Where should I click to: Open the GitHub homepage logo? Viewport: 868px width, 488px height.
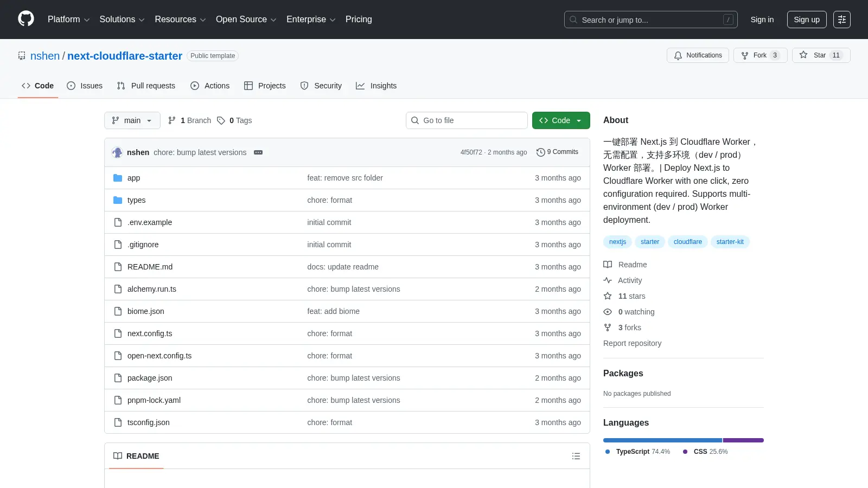click(x=26, y=19)
